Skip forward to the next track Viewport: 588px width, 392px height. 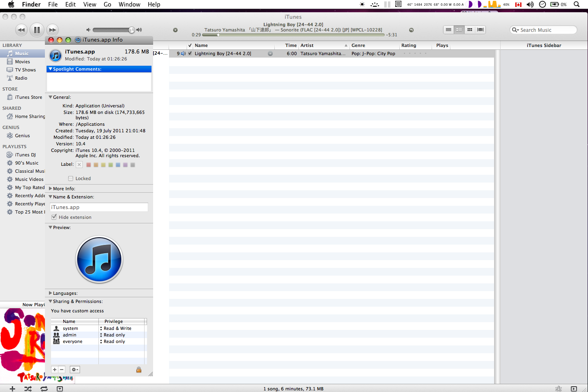[x=52, y=30]
